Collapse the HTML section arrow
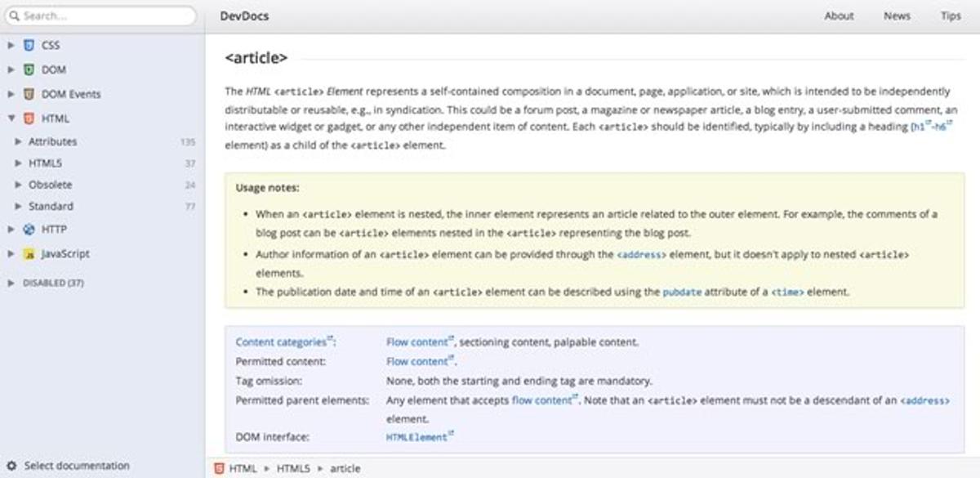Screen dimensions: 980x478 tap(11, 118)
